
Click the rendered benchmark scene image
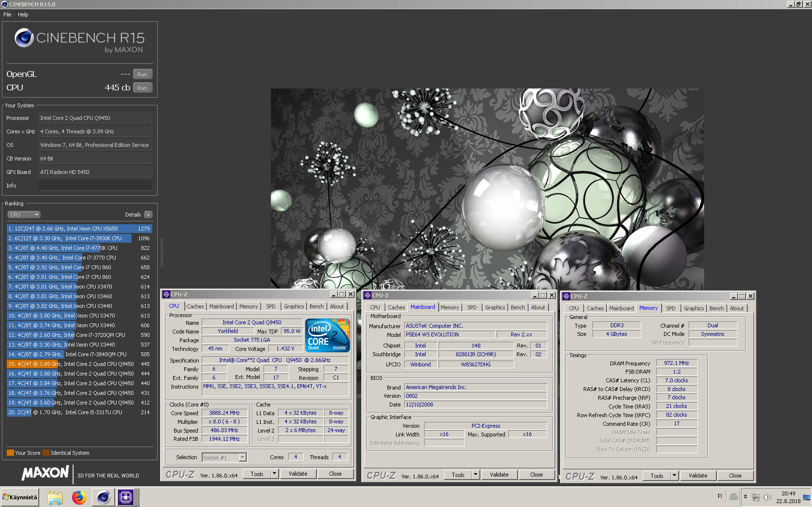tap(487, 189)
